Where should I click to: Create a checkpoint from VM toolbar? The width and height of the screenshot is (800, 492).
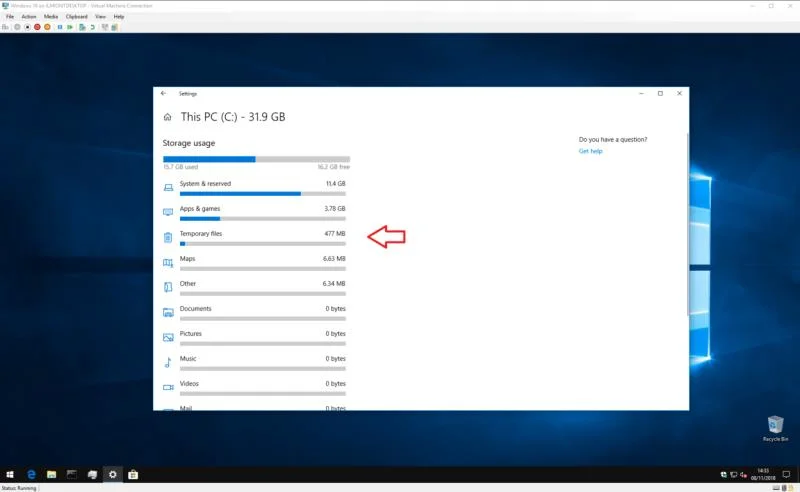[82, 27]
